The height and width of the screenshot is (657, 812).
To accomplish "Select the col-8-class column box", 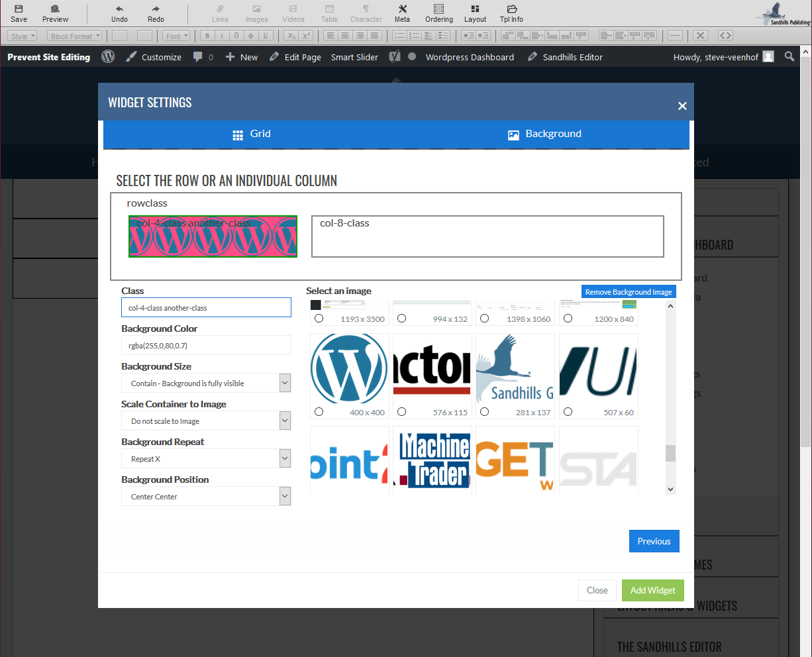I will coord(487,236).
